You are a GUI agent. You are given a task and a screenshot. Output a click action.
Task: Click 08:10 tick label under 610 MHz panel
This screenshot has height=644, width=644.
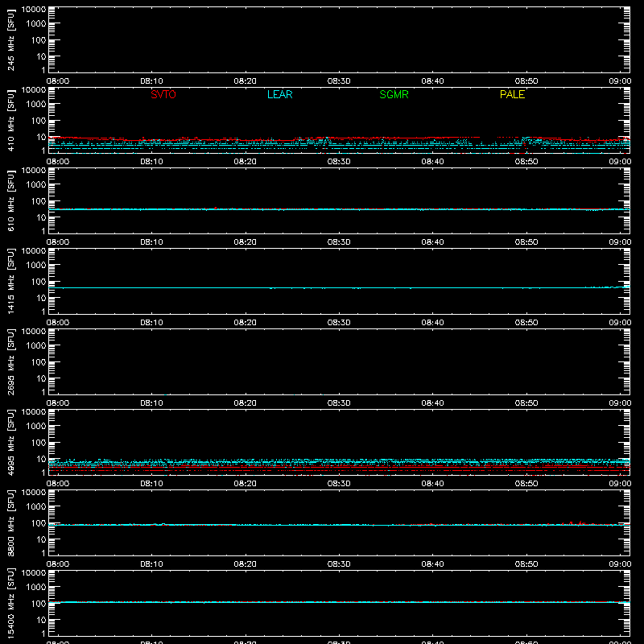pyautogui.click(x=151, y=242)
